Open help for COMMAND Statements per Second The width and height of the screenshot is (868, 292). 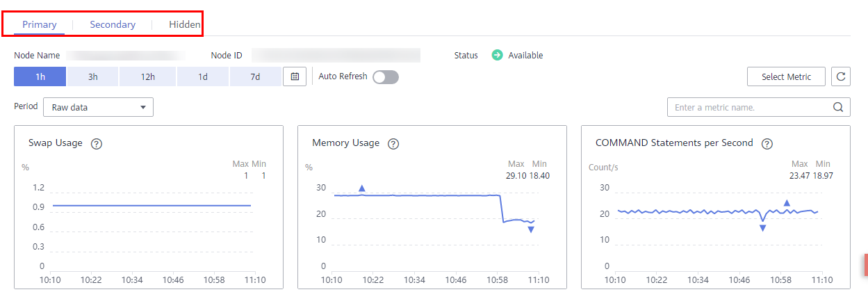(767, 144)
